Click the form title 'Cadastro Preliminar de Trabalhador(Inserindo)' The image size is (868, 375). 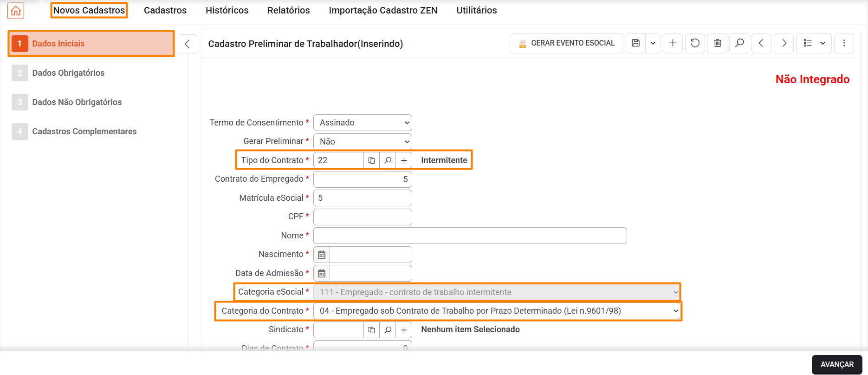305,44
